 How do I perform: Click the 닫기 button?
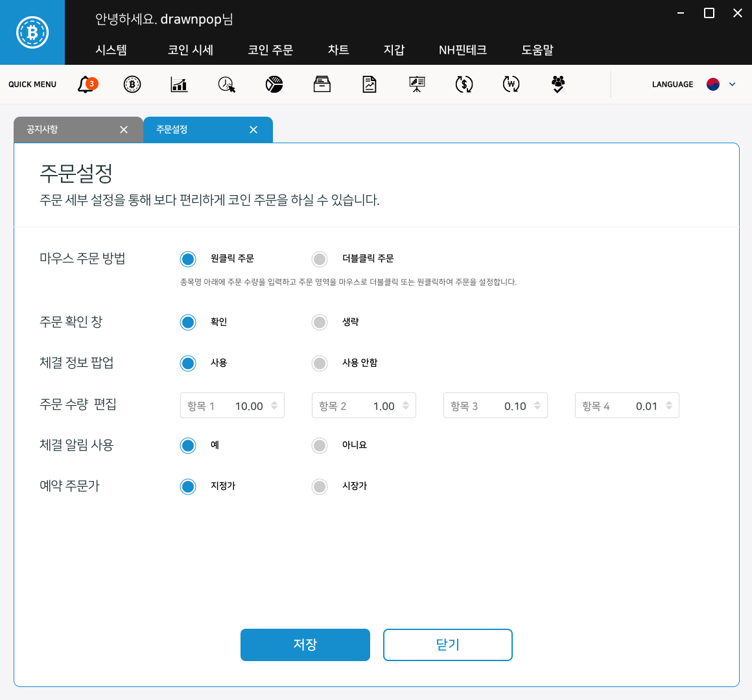[x=448, y=645]
